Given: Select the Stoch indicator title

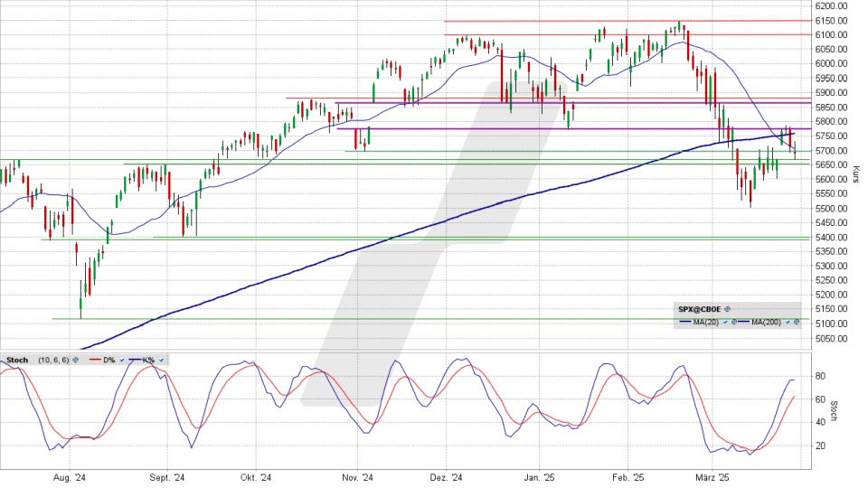Looking at the screenshot, I should (17, 361).
